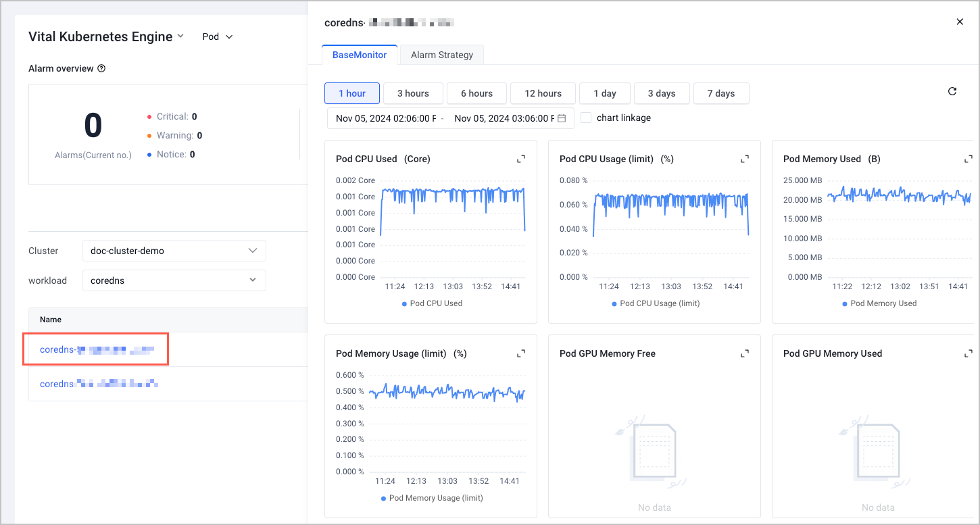Close the coredns detail panel
This screenshot has height=525, width=980.
pos(960,22)
